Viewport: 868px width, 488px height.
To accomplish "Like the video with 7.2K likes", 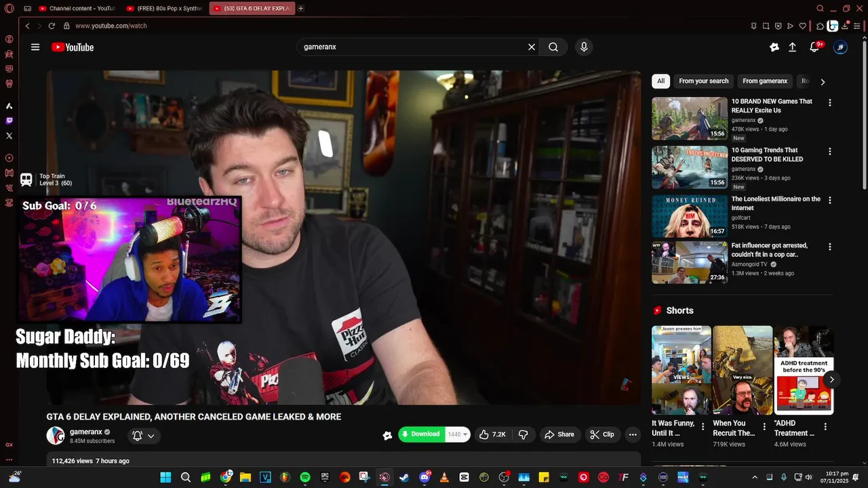I will coord(492,434).
